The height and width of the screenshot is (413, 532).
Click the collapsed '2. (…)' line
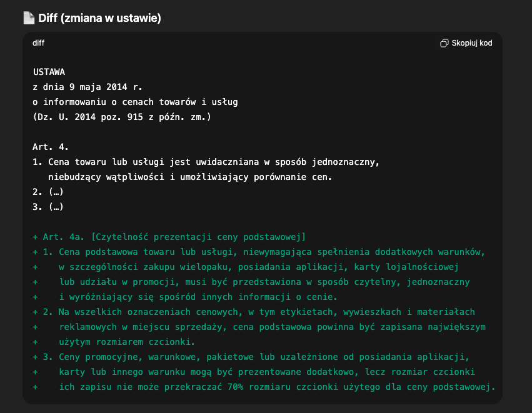tap(48, 192)
